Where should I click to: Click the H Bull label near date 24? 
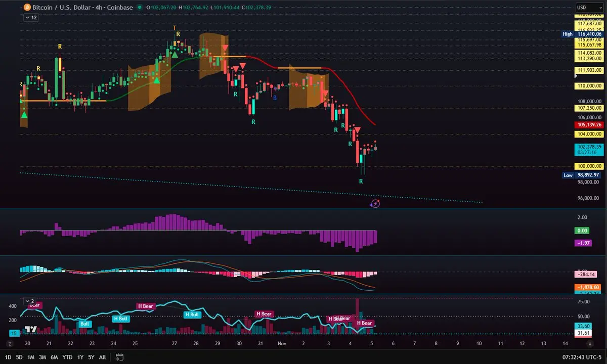[x=120, y=318]
